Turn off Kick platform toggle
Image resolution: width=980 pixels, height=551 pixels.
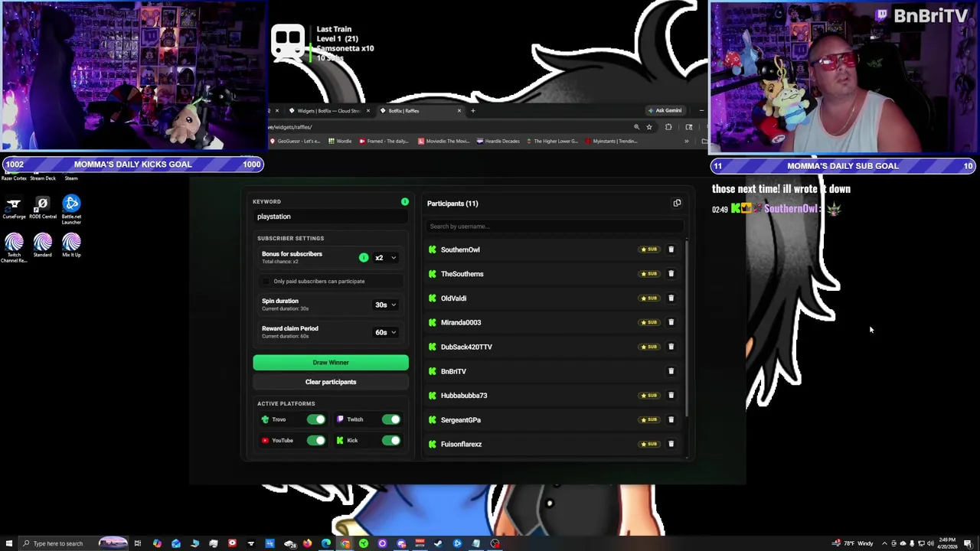point(391,441)
